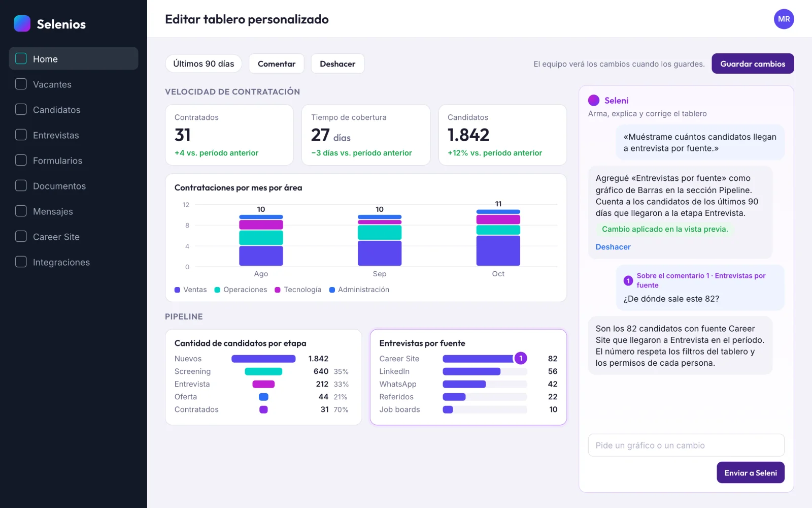Click the LinkedIn bar in Entrevistas por fuente
This screenshot has width=812, height=508.
(x=471, y=371)
